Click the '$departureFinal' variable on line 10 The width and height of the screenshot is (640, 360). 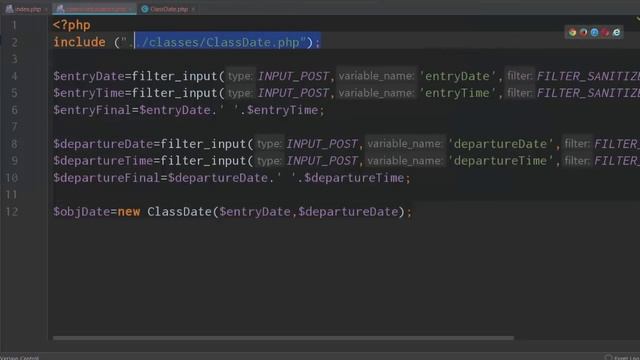pyautogui.click(x=107, y=178)
